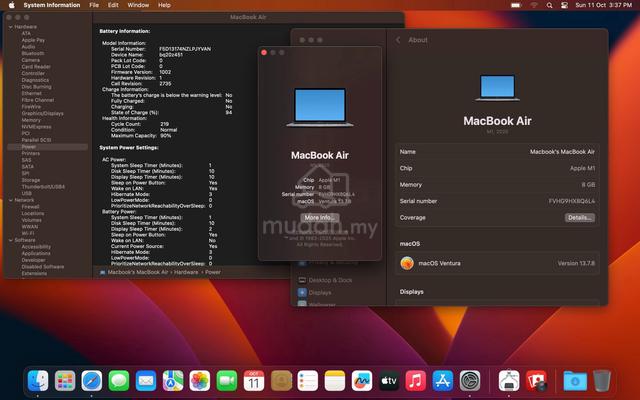640x400 pixels.
Task: Open the Photos app in dock
Action: coord(200,381)
